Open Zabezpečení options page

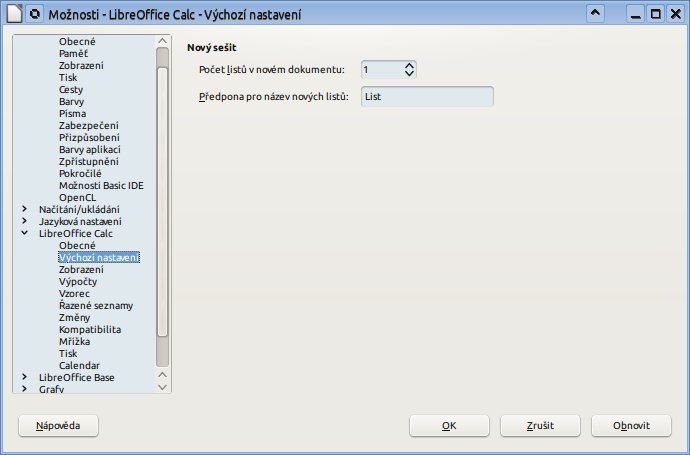pos(88,125)
